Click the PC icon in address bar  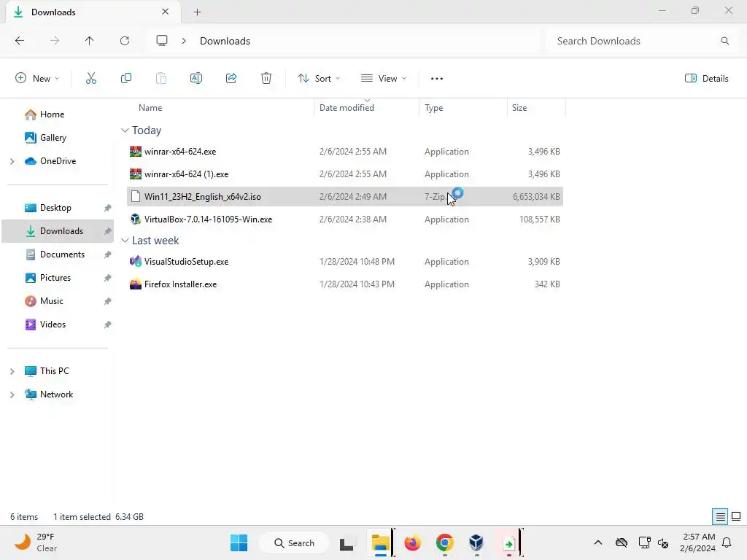[162, 41]
